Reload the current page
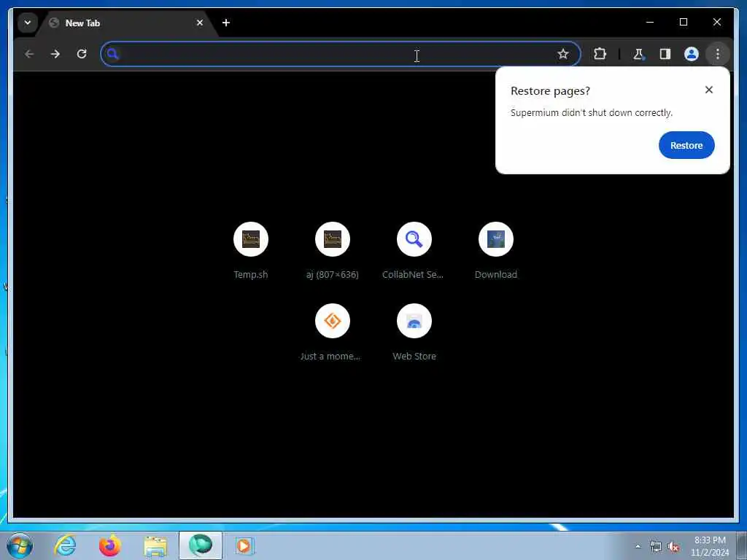Screen dimensions: 747x560 (x=82, y=54)
